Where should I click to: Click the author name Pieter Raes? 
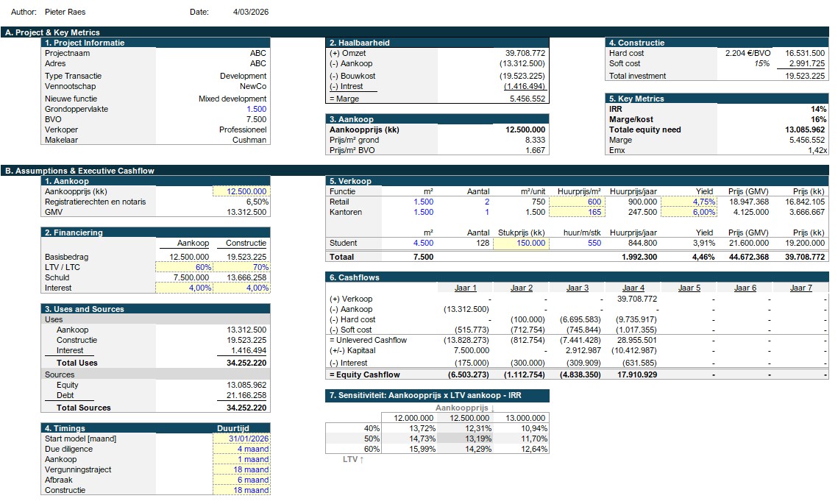65,12
